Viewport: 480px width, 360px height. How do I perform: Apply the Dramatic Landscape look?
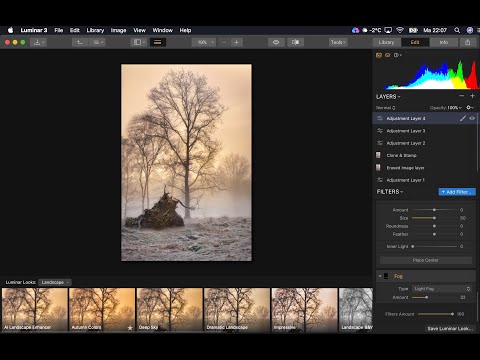[x=237, y=310]
